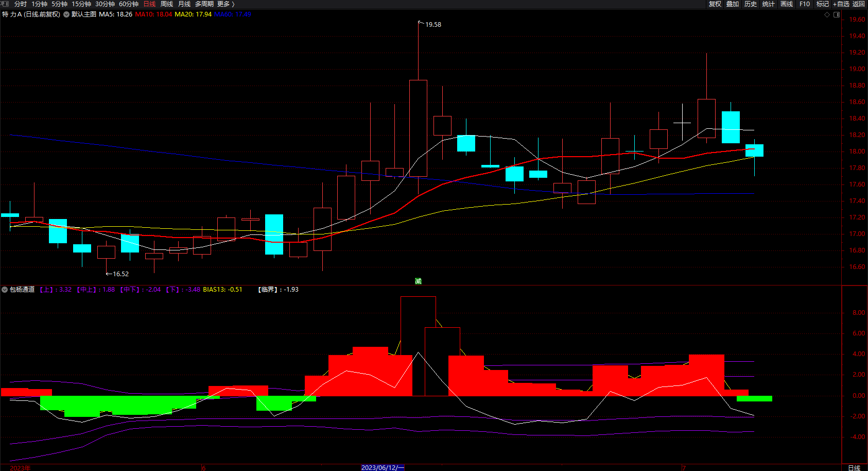This screenshot has height=471, width=868.
Task: Click the 【下】: -3.48 value label
Action: (183, 290)
